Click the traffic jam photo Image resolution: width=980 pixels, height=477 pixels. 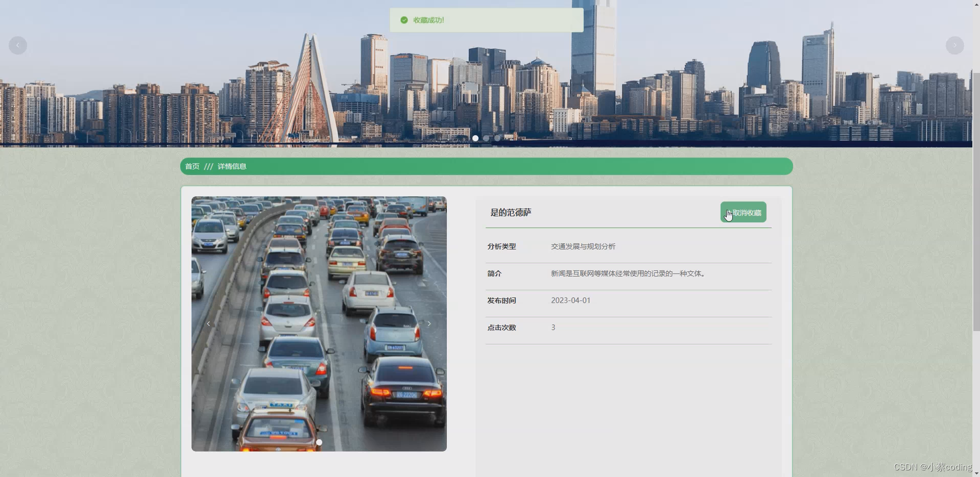319,324
